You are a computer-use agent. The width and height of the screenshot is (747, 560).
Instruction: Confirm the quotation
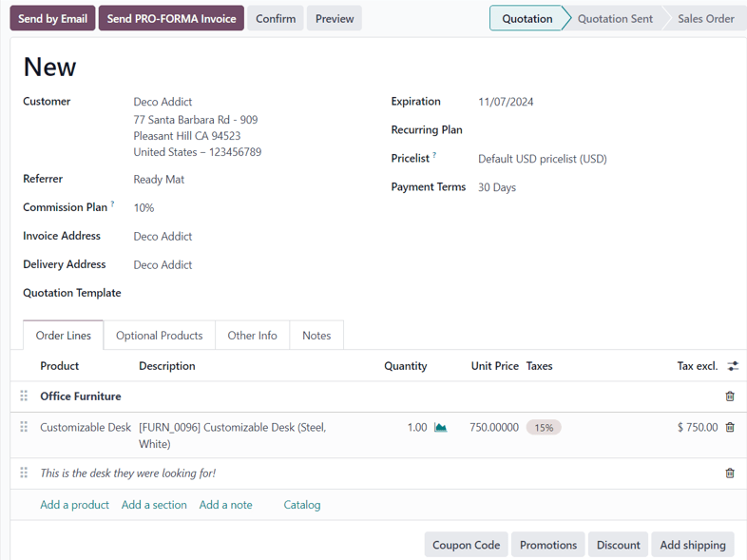point(275,18)
